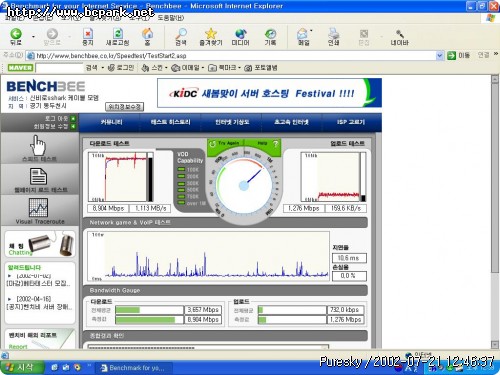Image resolution: width=500 pixels, height=375 pixels.
Task: Open the ISP menu tab in navigation bar
Action: (x=351, y=122)
